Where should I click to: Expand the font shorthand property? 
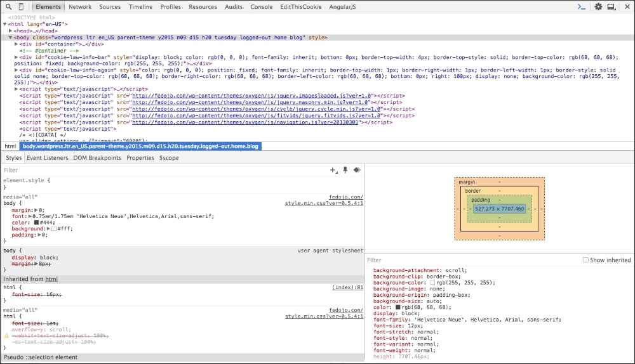(30, 216)
